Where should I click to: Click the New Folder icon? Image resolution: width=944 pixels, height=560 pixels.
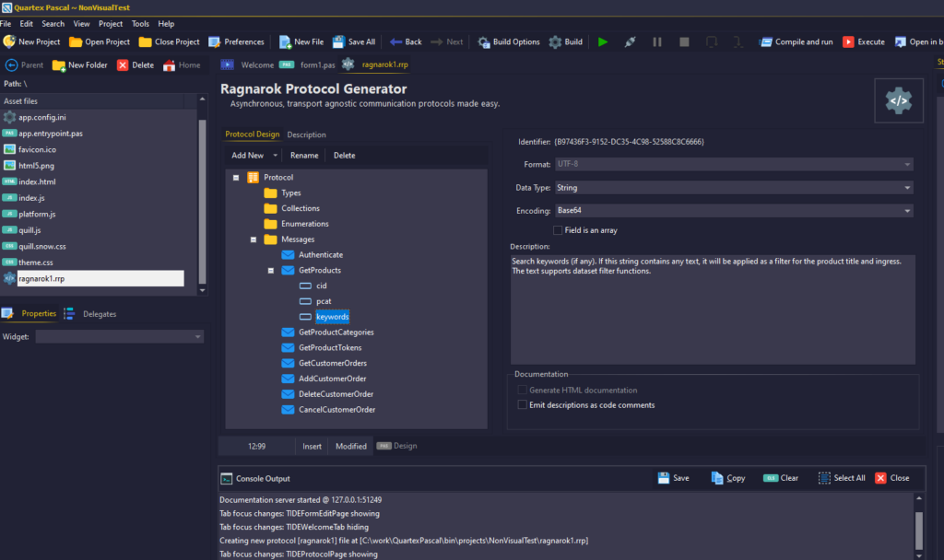coord(59,65)
